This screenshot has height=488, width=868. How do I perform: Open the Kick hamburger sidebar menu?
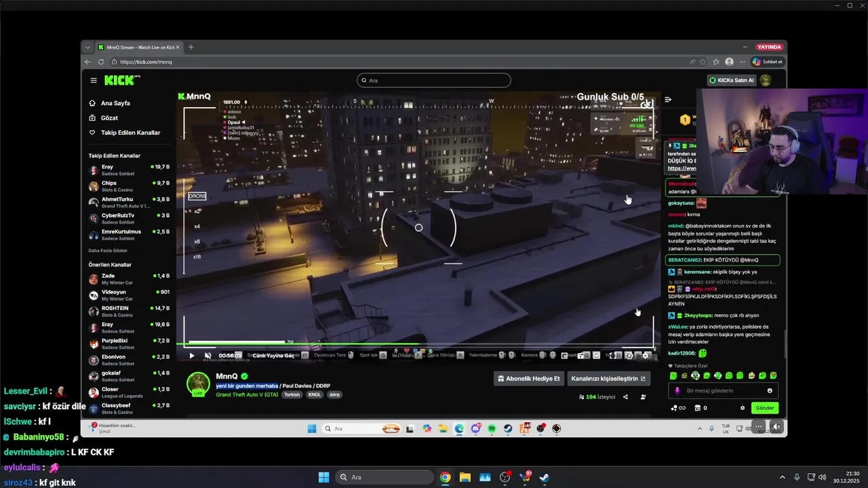94,80
